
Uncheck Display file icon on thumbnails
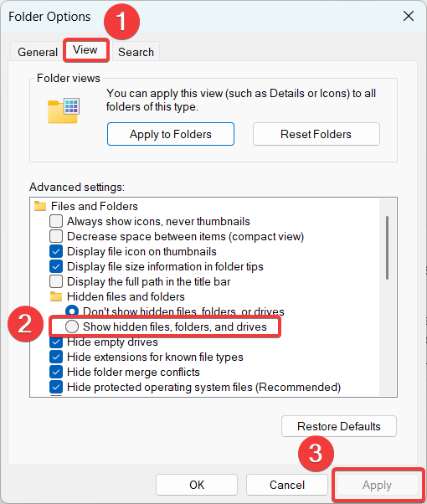pos(56,251)
